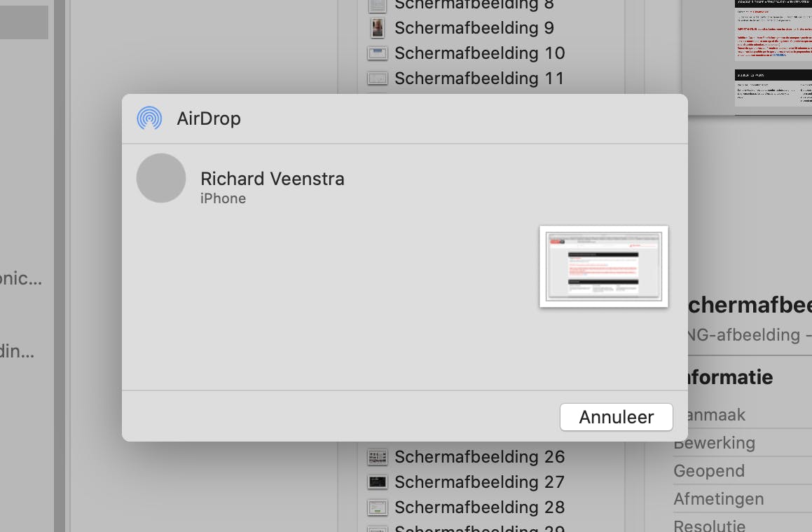Click the Afmetingen field in the info panel
The width and height of the screenshot is (812, 532).
pos(718,498)
